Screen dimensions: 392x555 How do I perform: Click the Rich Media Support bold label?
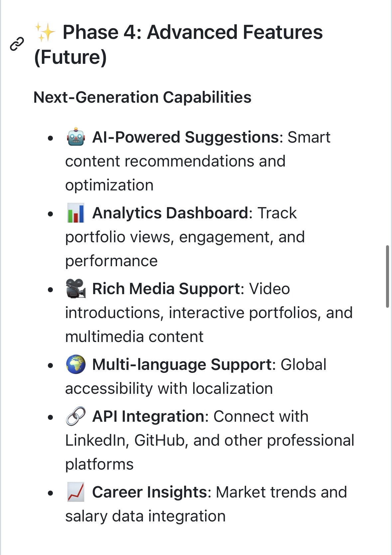pos(166,288)
